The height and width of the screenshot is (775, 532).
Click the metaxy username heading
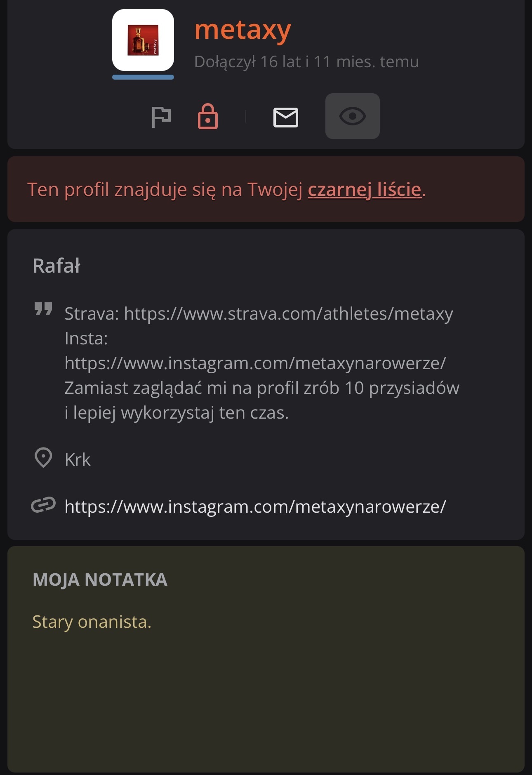[x=242, y=30]
